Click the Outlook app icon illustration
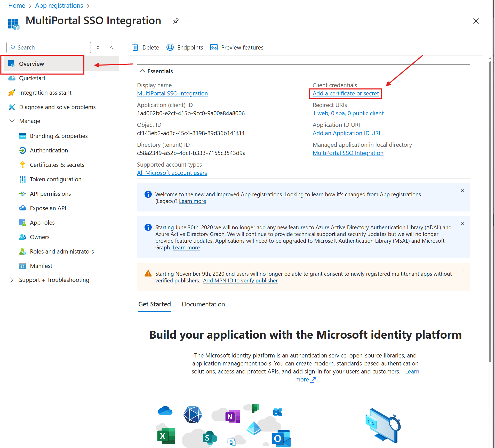495x448 pixels. coord(281,438)
